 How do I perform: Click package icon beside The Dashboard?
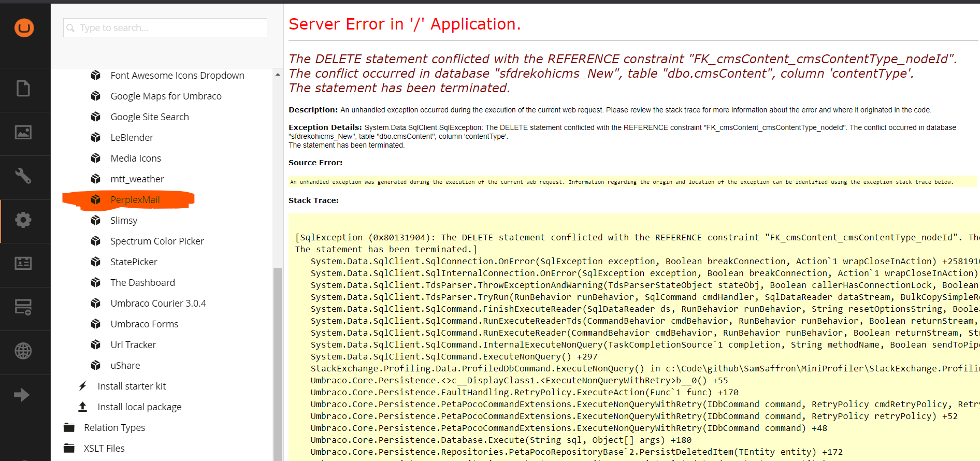95,283
